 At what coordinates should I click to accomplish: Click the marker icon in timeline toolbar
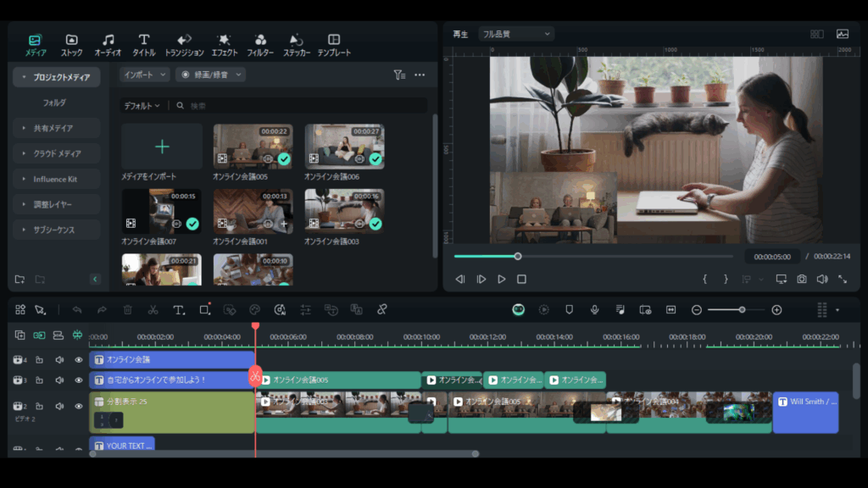tap(569, 310)
